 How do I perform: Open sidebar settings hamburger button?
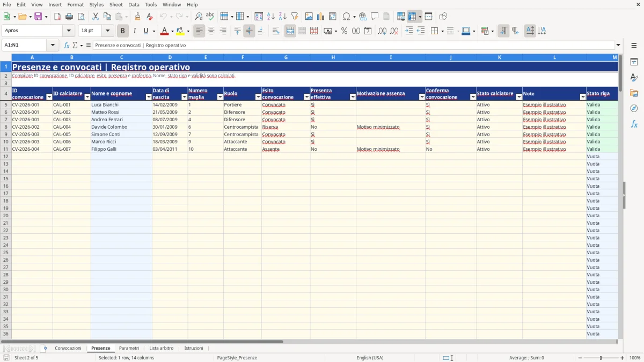pos(634,46)
